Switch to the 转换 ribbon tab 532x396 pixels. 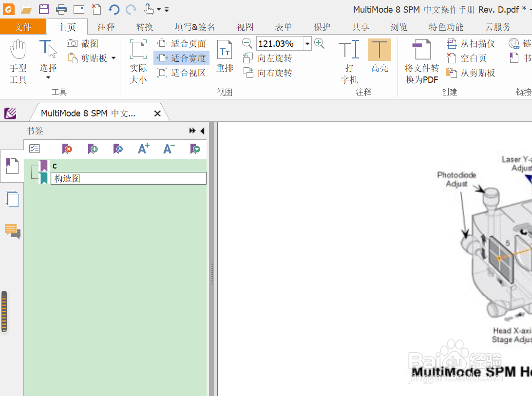pyautogui.click(x=145, y=27)
